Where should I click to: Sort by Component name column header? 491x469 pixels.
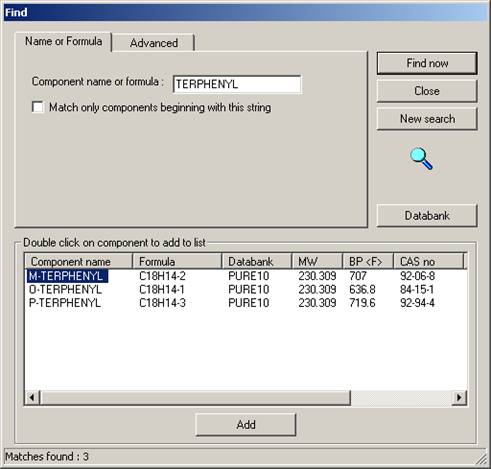coord(79,261)
